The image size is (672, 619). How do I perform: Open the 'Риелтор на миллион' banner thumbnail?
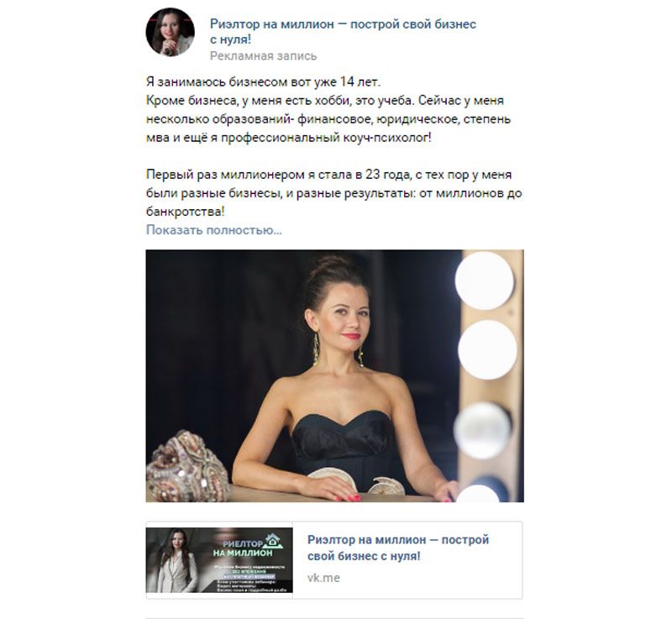(219, 560)
